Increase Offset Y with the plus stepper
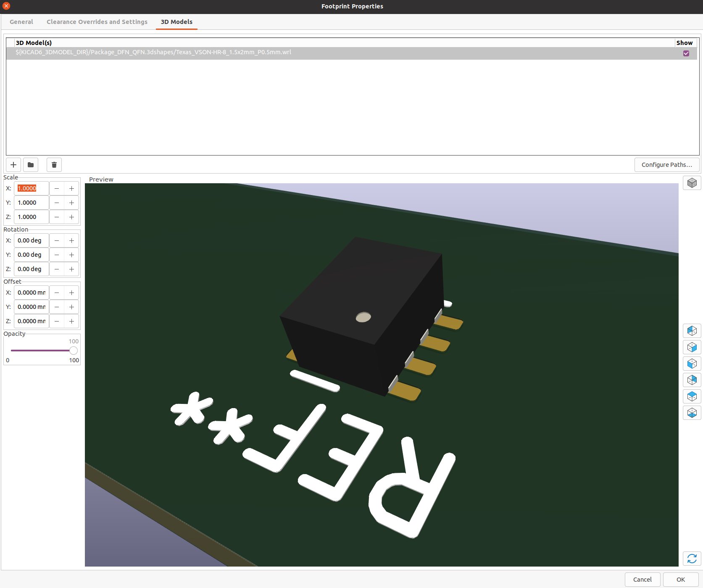703x588 pixels. coord(72,307)
